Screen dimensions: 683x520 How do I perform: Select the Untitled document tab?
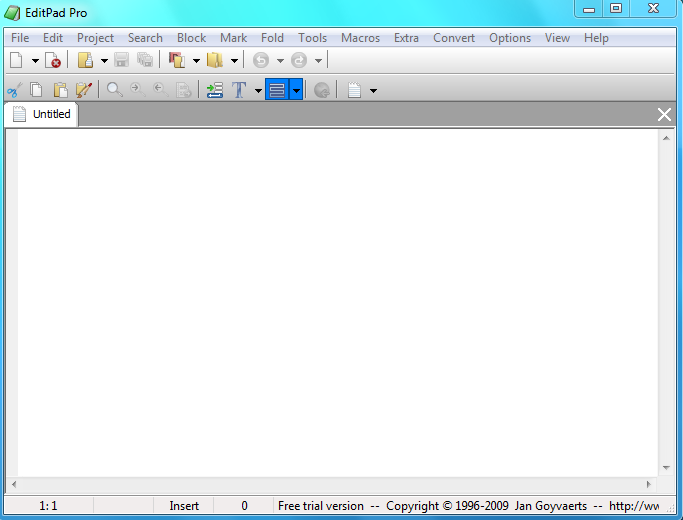[x=41, y=114]
